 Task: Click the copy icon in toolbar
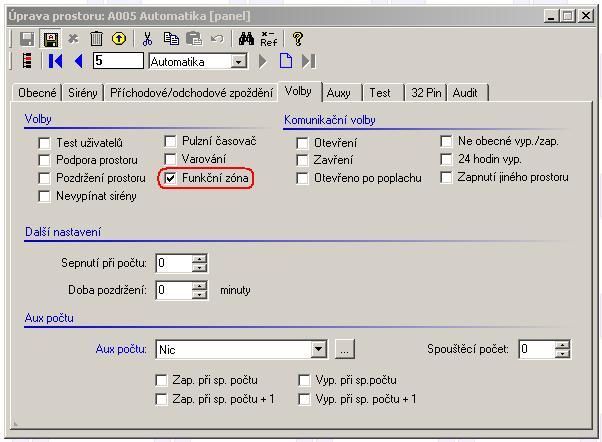[171, 39]
